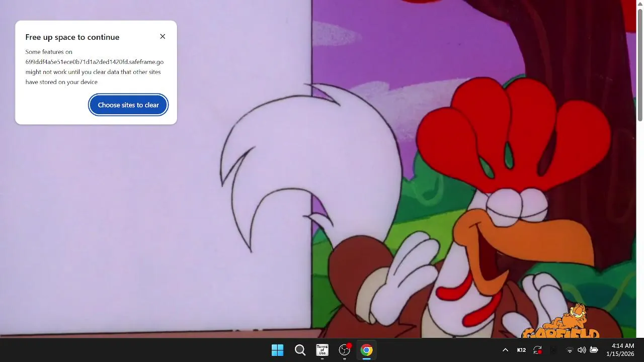Image resolution: width=644 pixels, height=362 pixels.
Task: Switch to OBS Studio in taskbar
Action: (x=345, y=350)
